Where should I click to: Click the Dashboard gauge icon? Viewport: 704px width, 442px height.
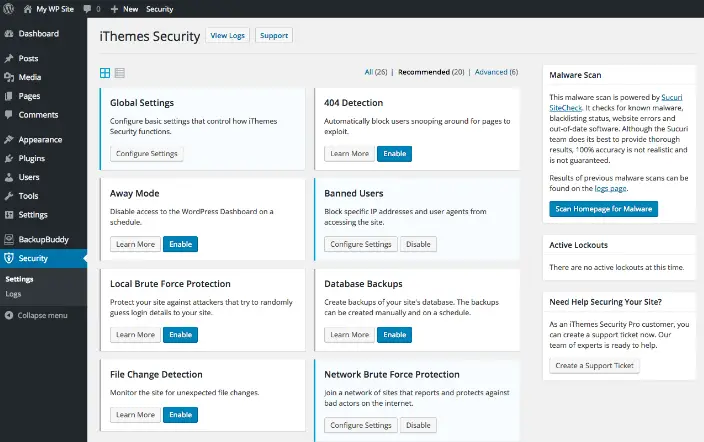(x=9, y=34)
